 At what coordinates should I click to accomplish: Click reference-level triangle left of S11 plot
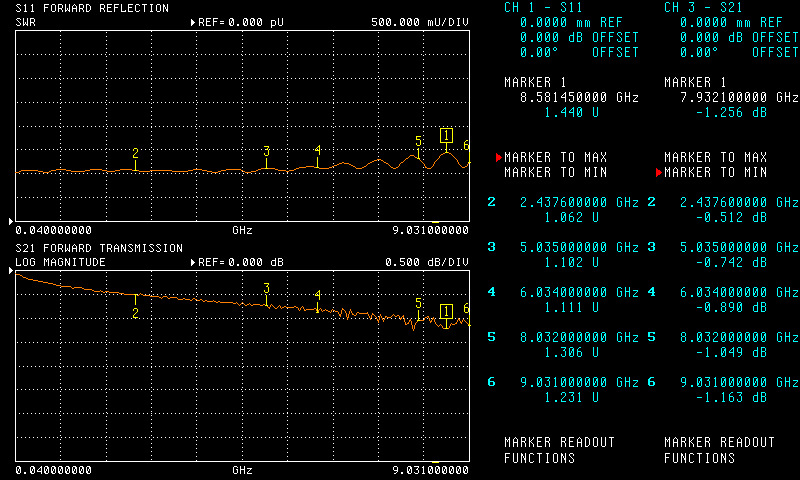pos(12,220)
